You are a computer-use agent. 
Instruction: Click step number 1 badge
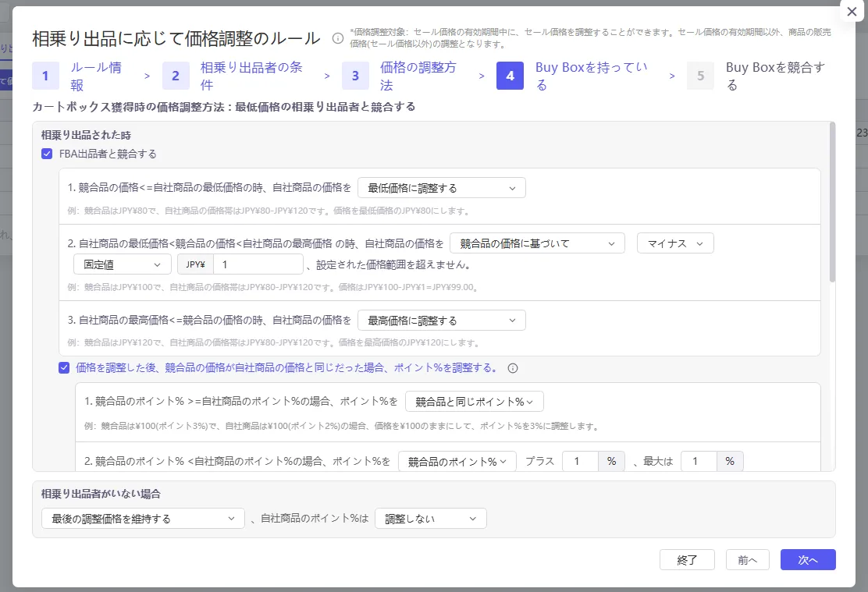45,76
